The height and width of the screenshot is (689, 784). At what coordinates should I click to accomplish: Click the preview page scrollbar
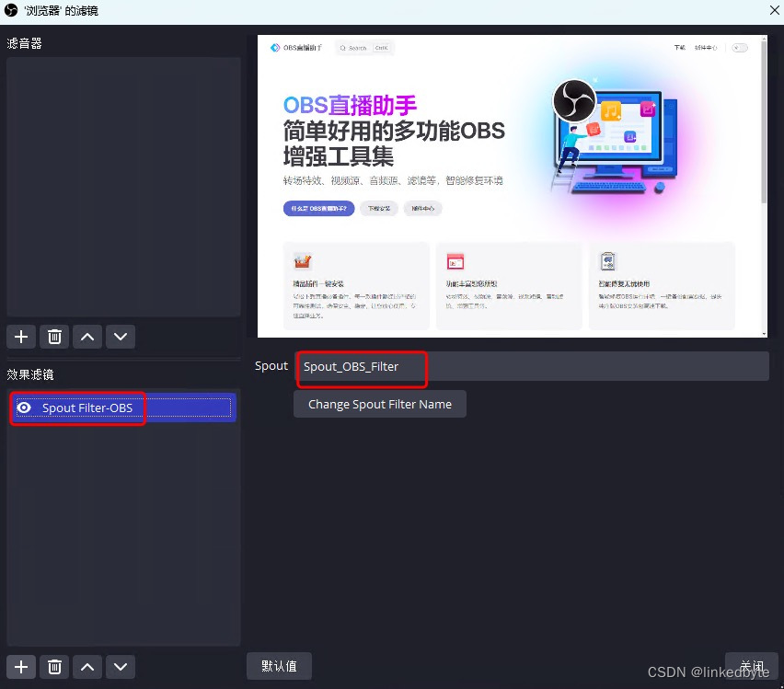coord(764,122)
